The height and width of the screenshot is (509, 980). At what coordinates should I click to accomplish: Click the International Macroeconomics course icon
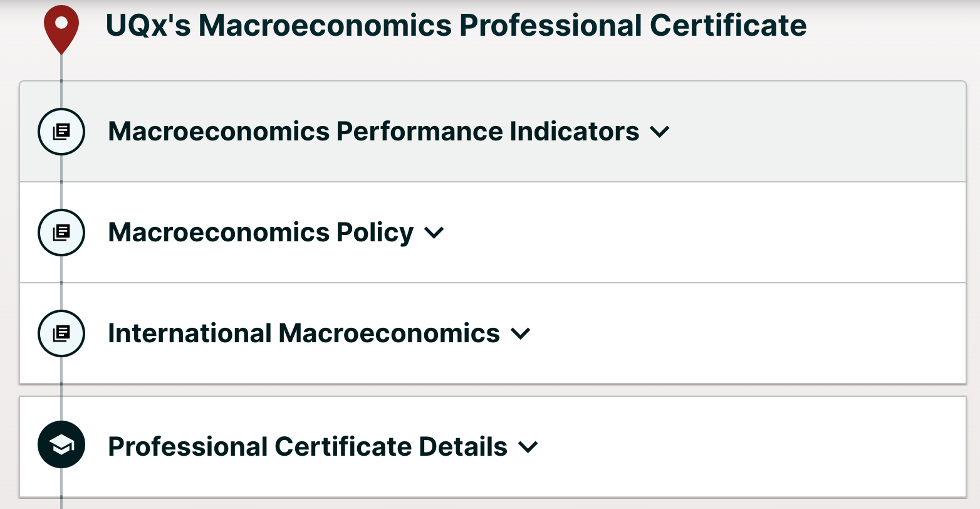point(61,333)
